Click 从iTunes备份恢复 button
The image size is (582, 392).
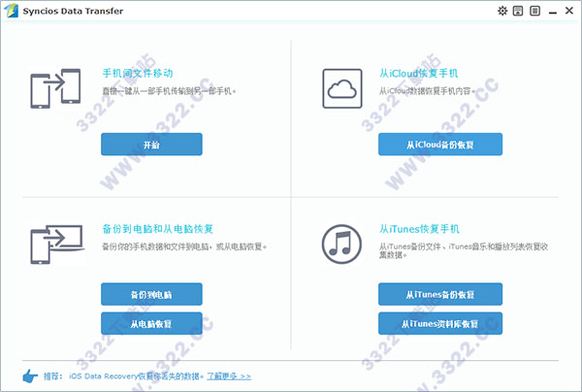pyautogui.click(x=440, y=294)
